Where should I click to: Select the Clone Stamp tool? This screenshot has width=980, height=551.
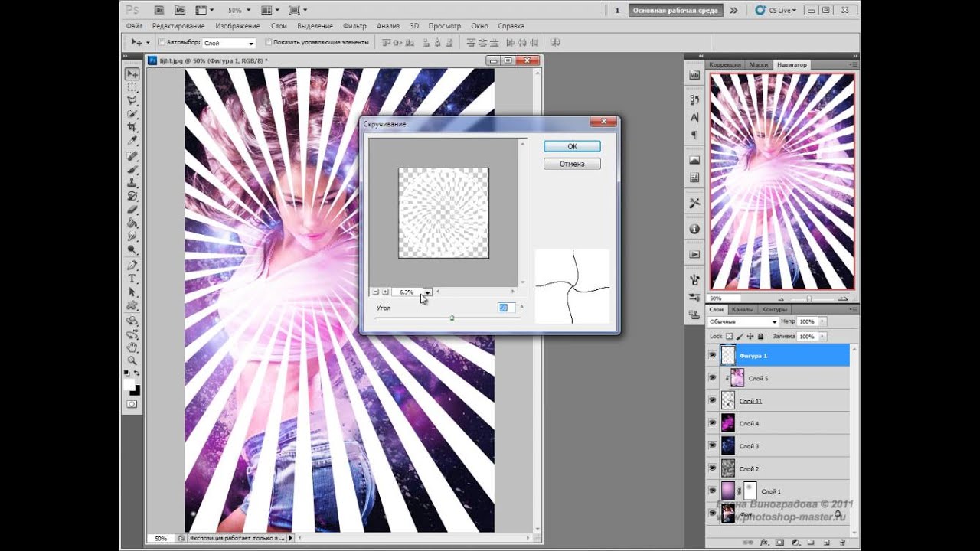132,183
